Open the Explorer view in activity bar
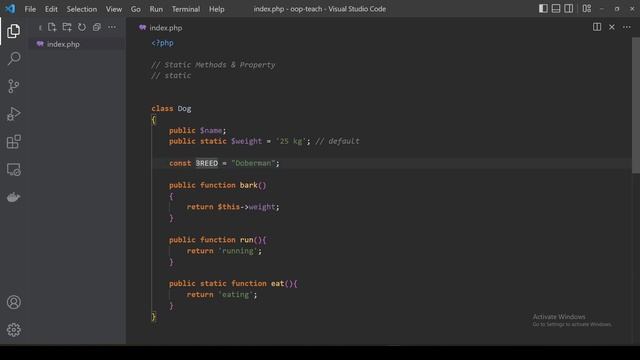Screen dimensions: 640x360 13,31
